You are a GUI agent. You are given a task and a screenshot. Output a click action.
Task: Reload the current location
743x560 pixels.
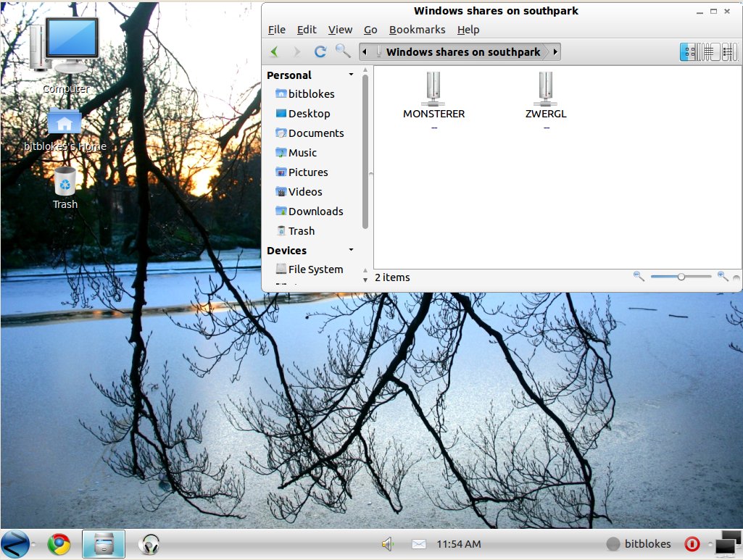(320, 51)
